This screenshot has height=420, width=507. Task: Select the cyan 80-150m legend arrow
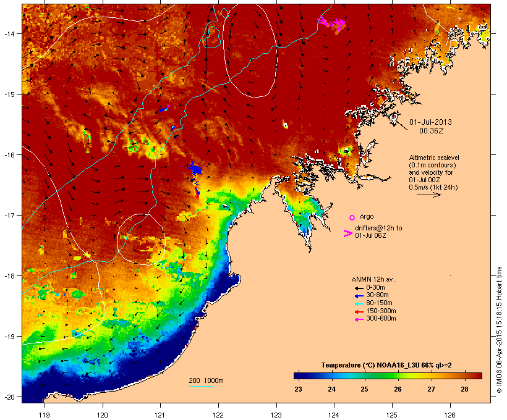point(359,304)
